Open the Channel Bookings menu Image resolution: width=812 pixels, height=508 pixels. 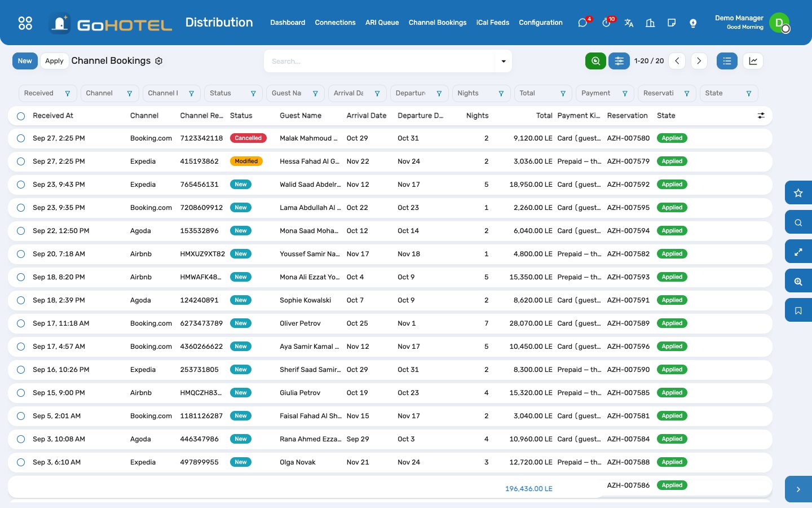click(x=438, y=23)
